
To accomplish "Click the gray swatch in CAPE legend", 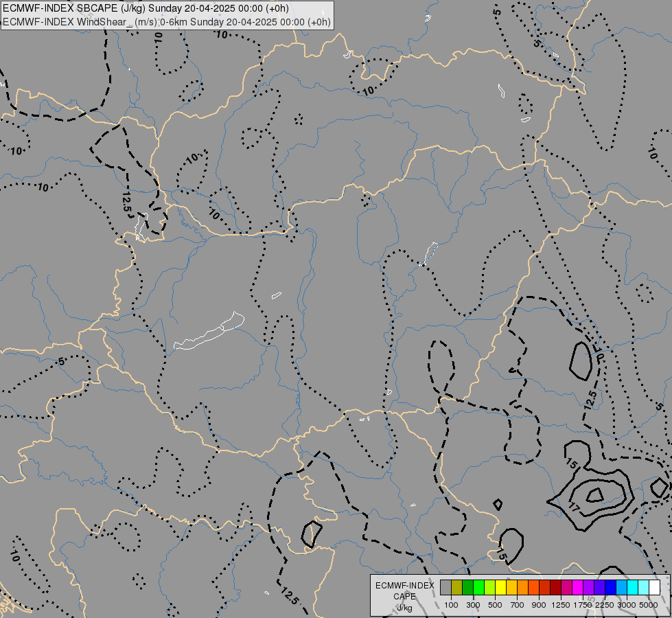I will pyautogui.click(x=445, y=588).
